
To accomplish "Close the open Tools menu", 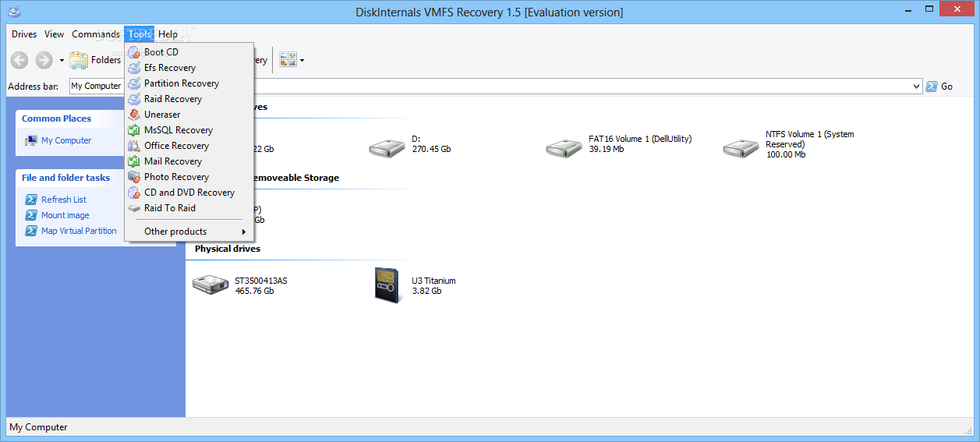I will 140,34.
